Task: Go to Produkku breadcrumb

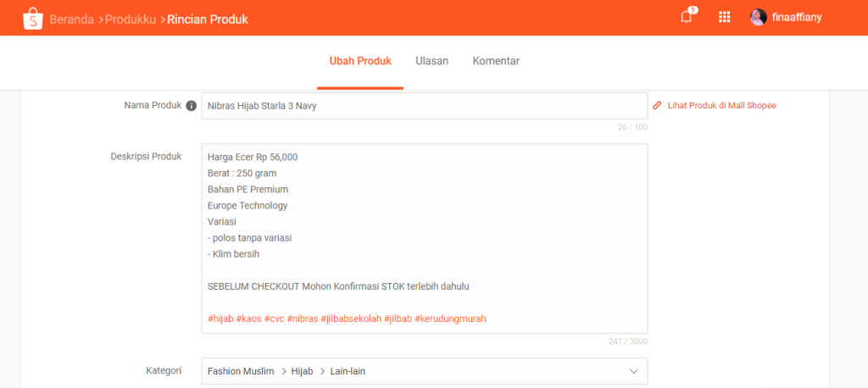Action: (x=131, y=19)
